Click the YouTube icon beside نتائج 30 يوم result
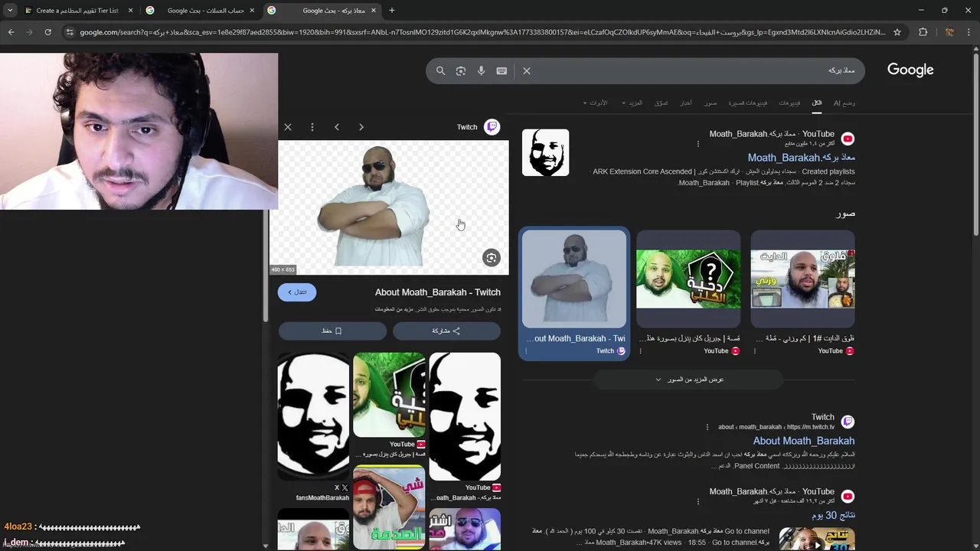980x551 pixels. pos(848,496)
